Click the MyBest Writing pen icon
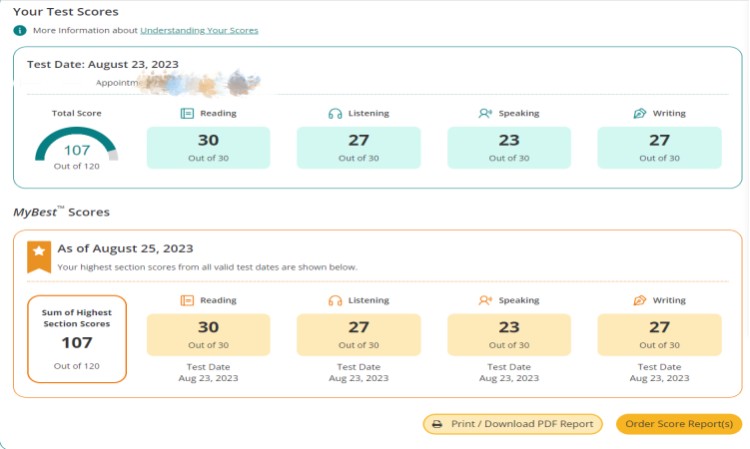 coord(639,300)
